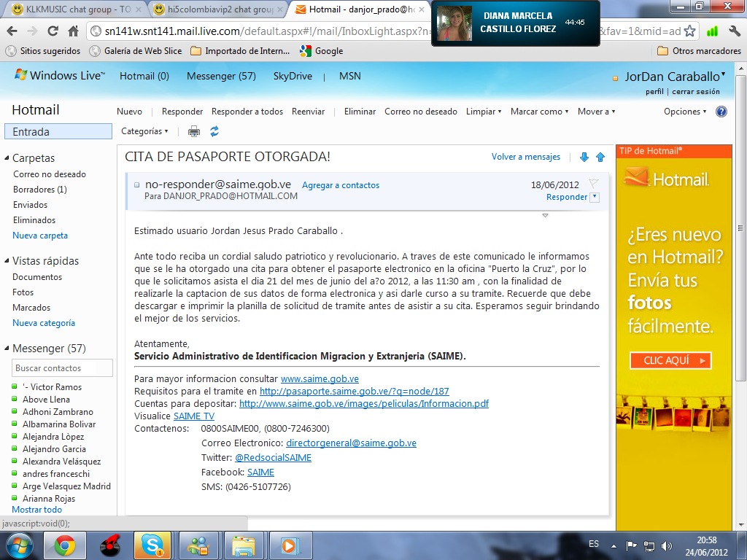Viewport: 747px width, 560px height.
Task: Open the arrow next to Responder
Action: 595,197
